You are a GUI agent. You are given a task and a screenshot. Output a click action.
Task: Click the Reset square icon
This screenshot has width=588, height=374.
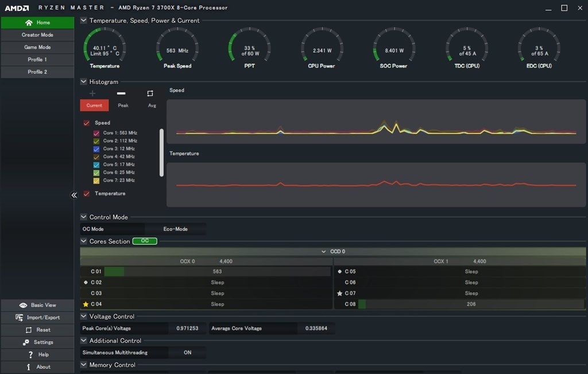pyautogui.click(x=29, y=330)
